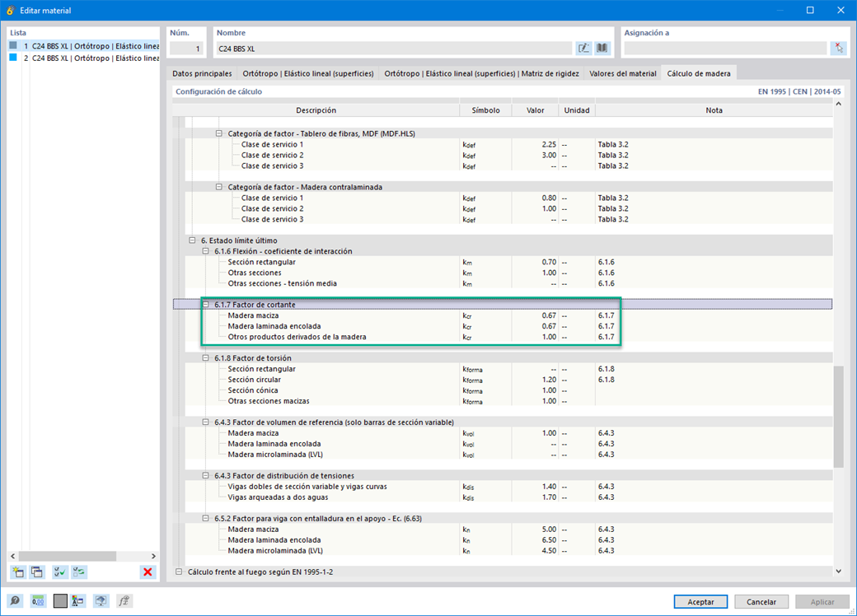
Task: Select Madera microlaminada (LVL) kn row
Action: [508, 550]
